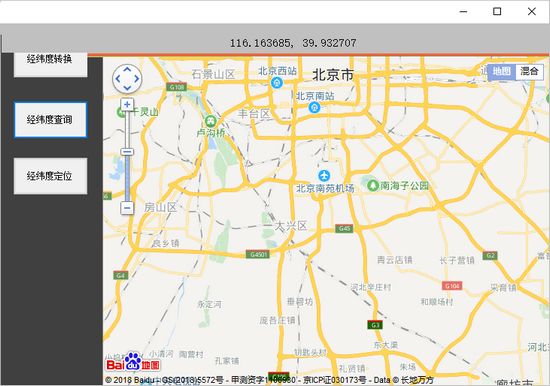Viewport: 550px width, 386px height.
Task: Click the coordinates text 116.163685, 39.932707
Action: [293, 43]
